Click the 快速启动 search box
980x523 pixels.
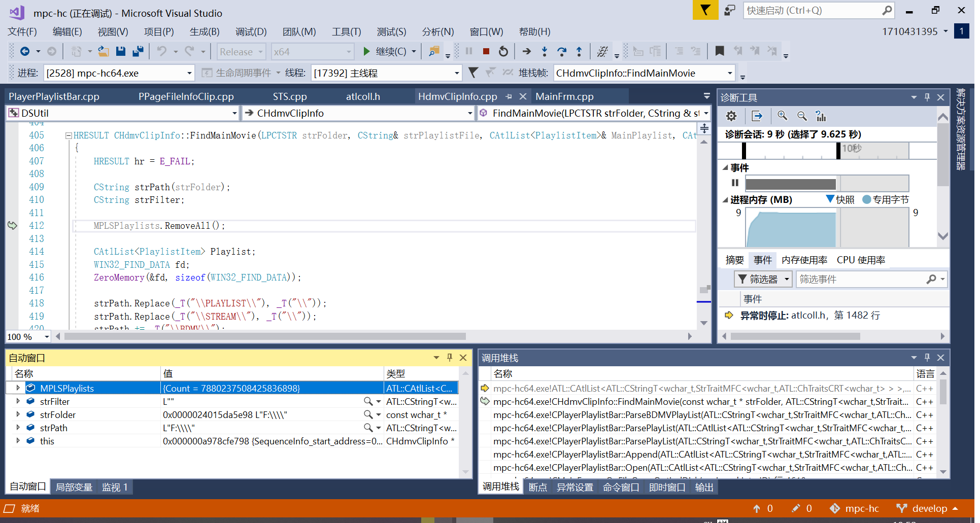(x=812, y=10)
